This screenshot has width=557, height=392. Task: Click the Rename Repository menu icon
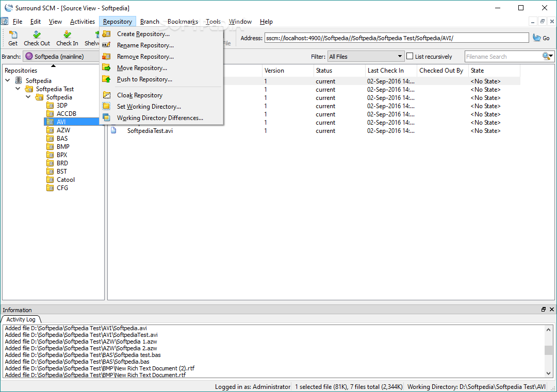pyautogui.click(x=106, y=45)
